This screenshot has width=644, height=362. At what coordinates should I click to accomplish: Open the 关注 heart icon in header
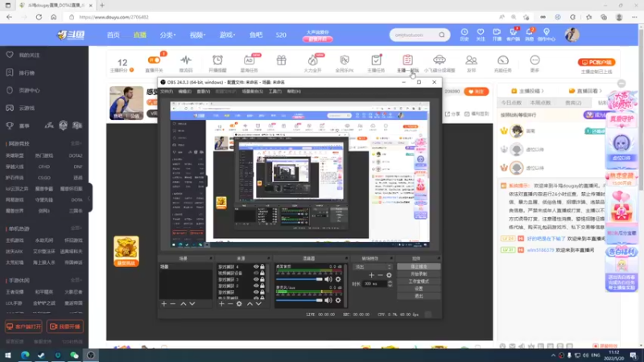point(480,35)
